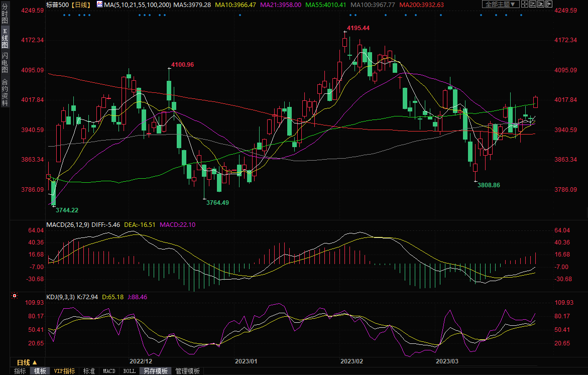Screen dimensions: 588x375
Task: Expand the 日线 period selector
Action: [x=27, y=362]
